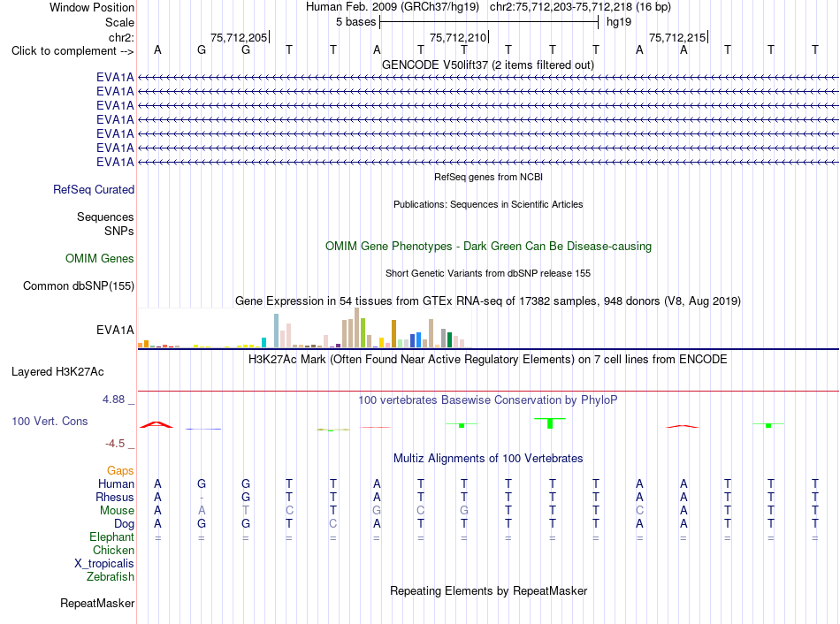840x624 pixels.
Task: Click 'Repeating Elements by RepeatMasker' title
Action: click(x=488, y=590)
